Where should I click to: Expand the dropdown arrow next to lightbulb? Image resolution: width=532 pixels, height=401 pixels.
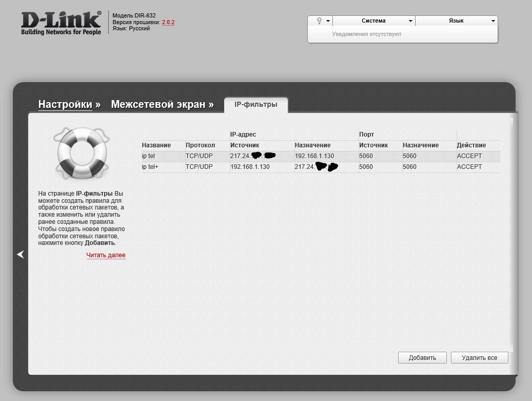(x=328, y=21)
